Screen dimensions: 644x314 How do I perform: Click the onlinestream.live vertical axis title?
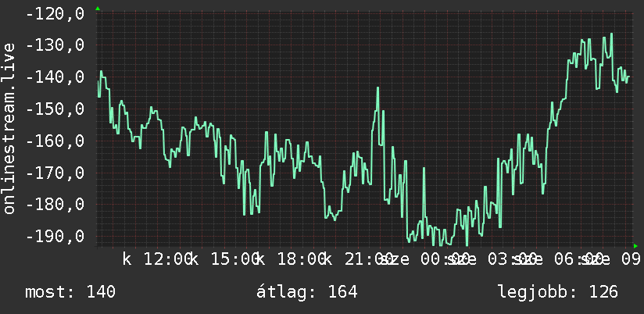click(9, 127)
